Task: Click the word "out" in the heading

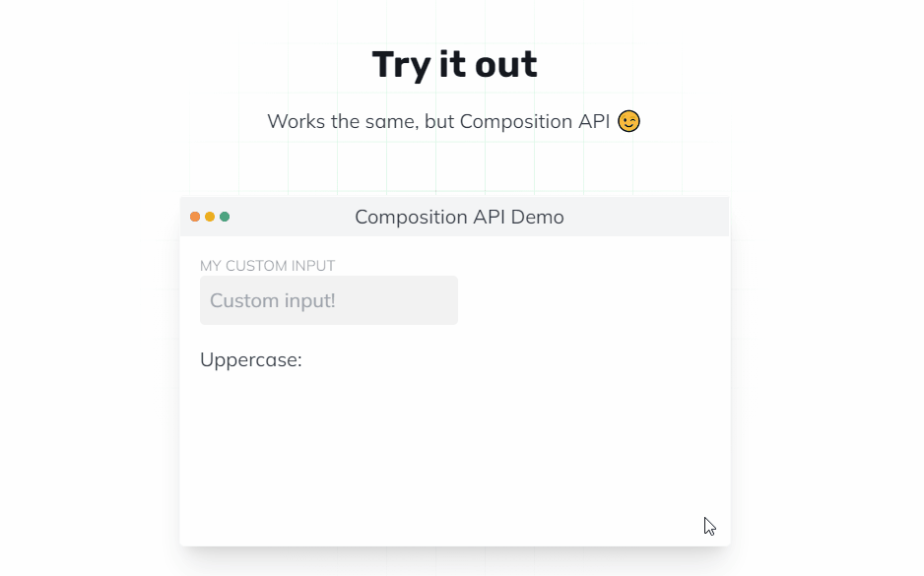Action: pyautogui.click(x=505, y=65)
